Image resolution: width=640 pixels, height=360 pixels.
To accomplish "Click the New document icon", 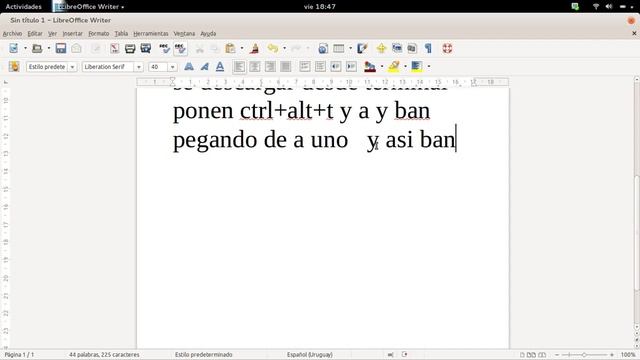I will [13, 48].
